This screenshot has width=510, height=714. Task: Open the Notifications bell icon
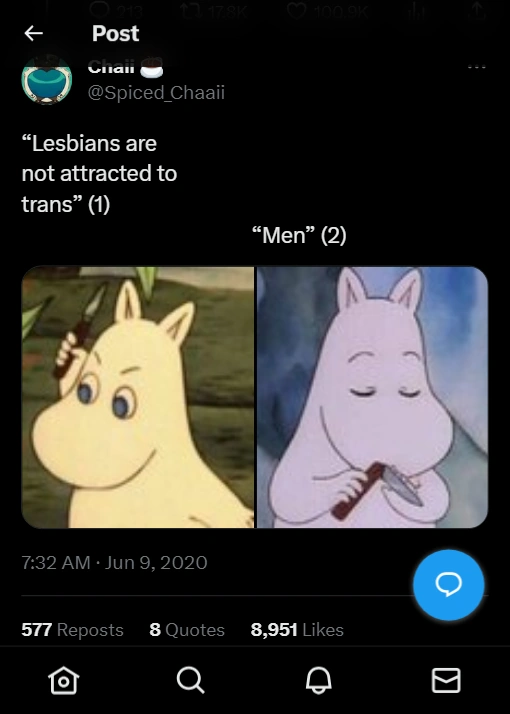[318, 680]
